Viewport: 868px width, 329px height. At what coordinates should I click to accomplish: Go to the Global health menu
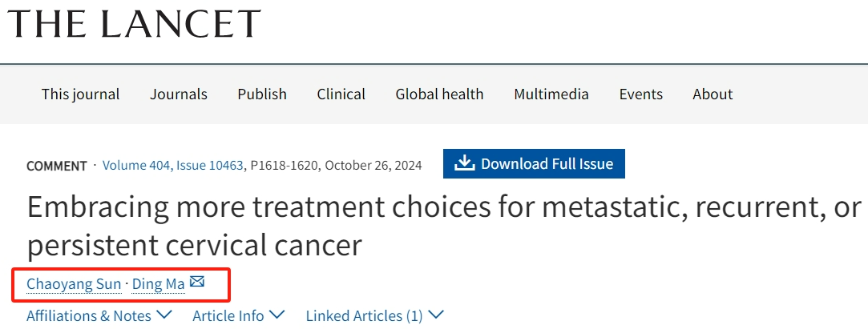[x=439, y=94]
